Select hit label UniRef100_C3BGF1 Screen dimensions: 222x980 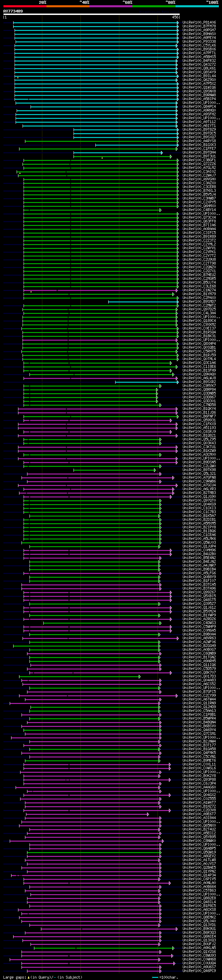[199, 160]
